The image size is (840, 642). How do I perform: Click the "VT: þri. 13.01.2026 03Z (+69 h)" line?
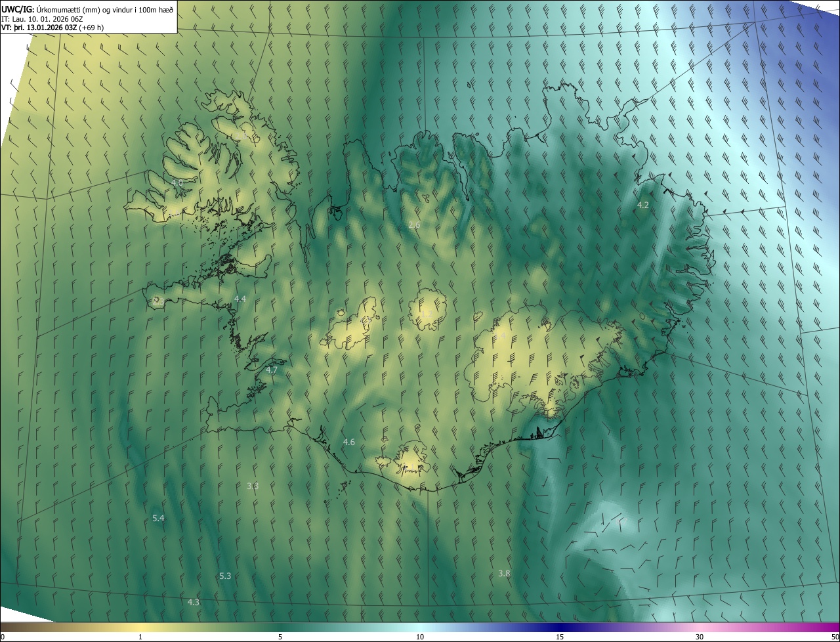pos(52,28)
